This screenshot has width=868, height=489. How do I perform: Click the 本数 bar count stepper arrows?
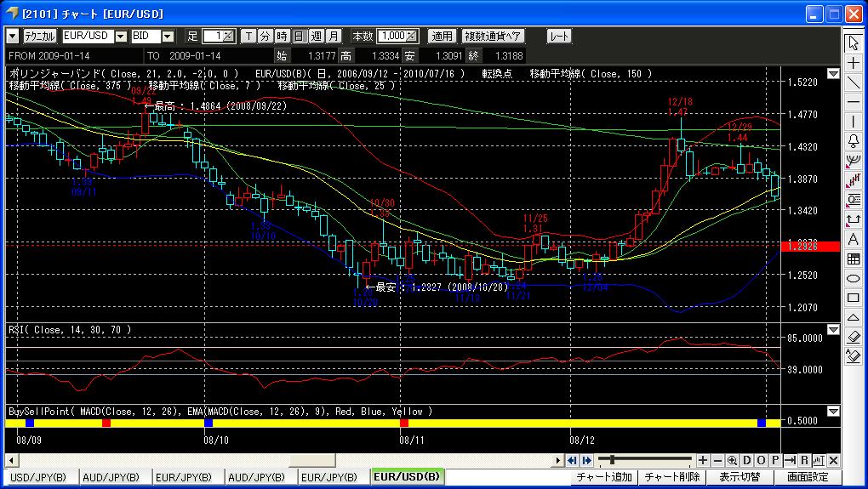(412, 37)
